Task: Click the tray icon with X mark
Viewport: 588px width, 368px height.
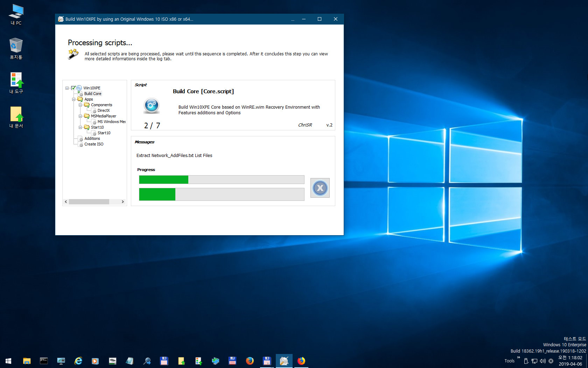Action: click(x=551, y=361)
